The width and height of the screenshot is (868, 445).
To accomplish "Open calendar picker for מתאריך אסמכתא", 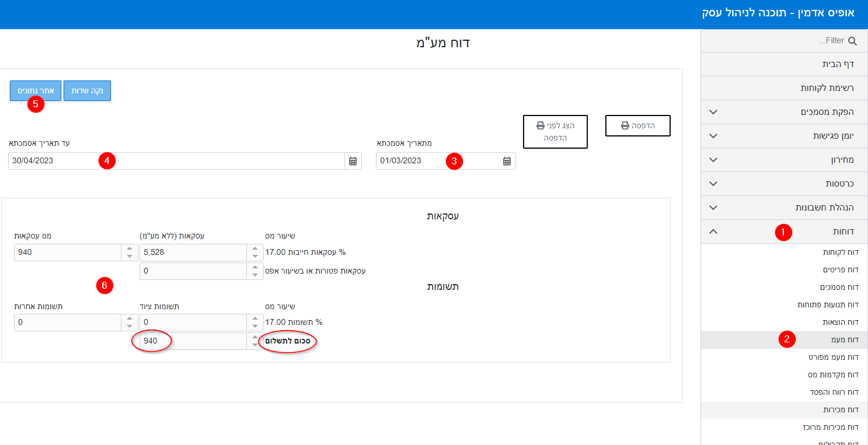I will click(x=507, y=161).
